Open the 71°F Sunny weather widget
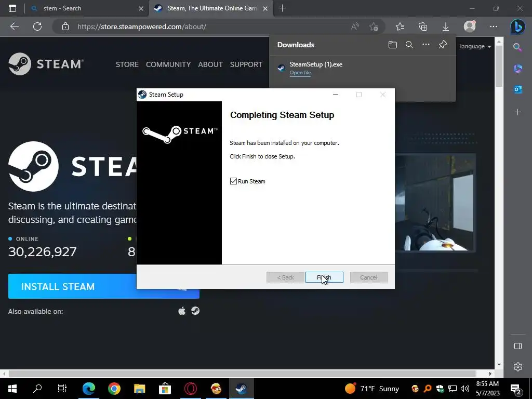Viewport: 532px width, 399px height. pos(372,389)
